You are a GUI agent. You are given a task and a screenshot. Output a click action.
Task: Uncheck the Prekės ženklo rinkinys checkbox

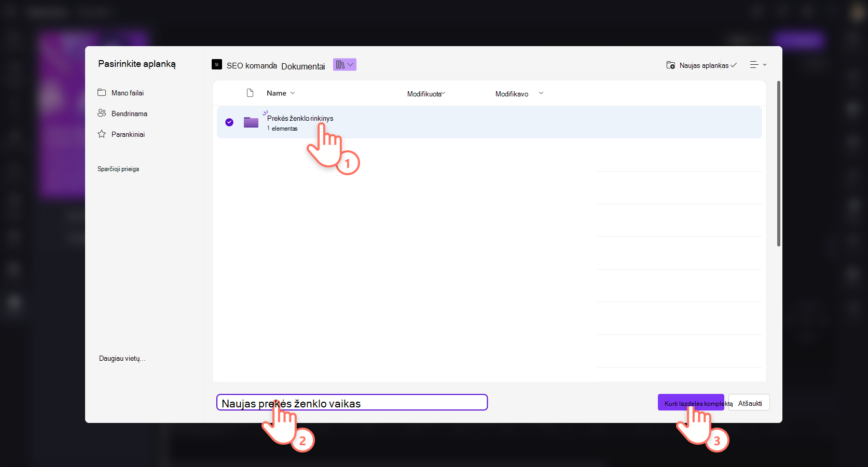tap(229, 122)
